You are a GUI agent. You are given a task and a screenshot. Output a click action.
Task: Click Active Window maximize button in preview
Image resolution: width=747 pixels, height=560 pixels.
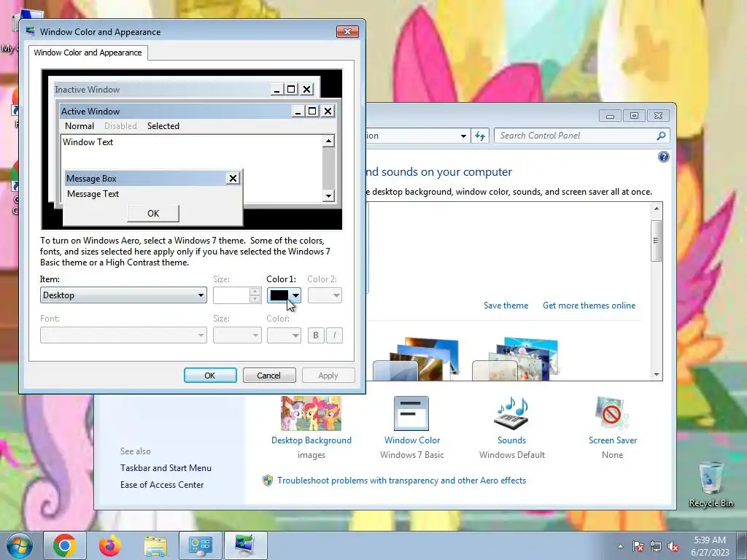coord(312,111)
